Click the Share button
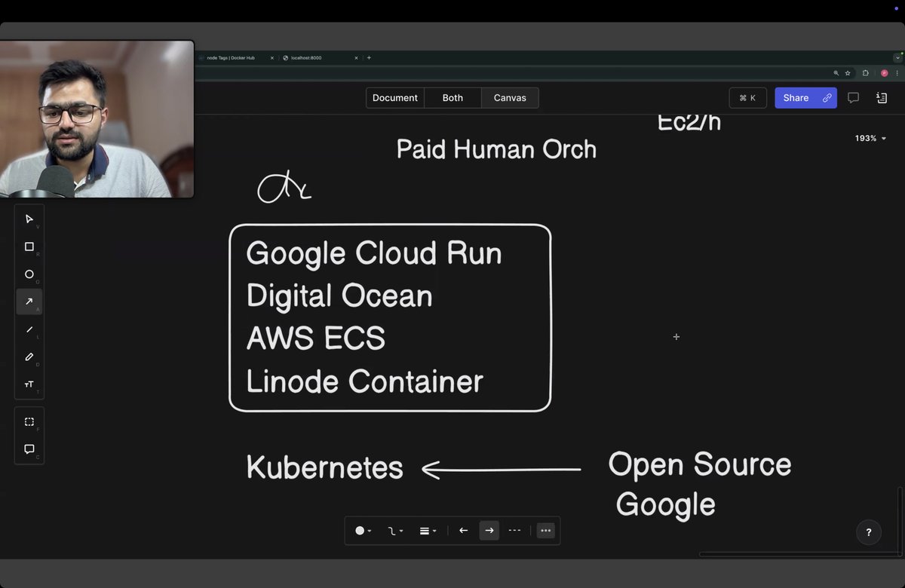905x588 pixels. pyautogui.click(x=796, y=98)
